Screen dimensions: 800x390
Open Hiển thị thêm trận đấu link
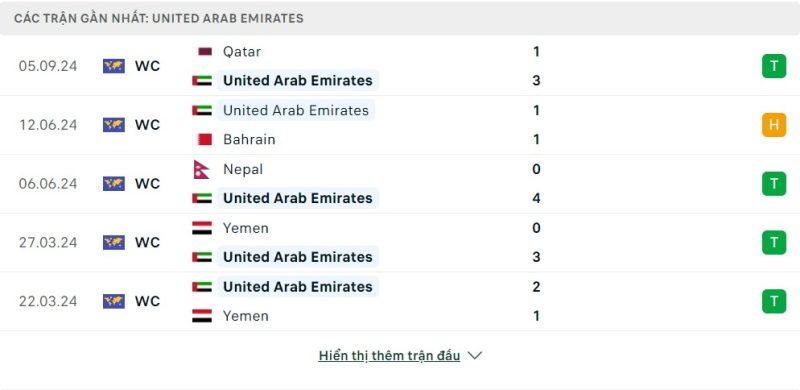(389, 356)
